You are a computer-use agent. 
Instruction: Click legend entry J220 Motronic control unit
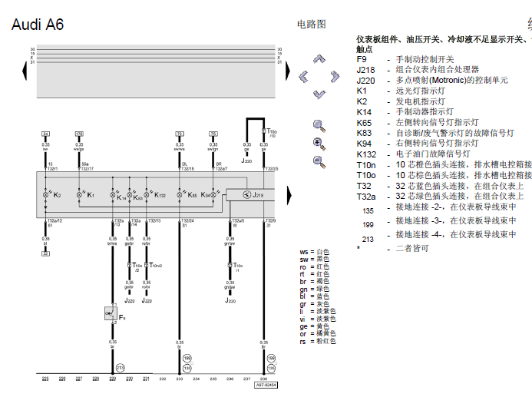pos(432,81)
